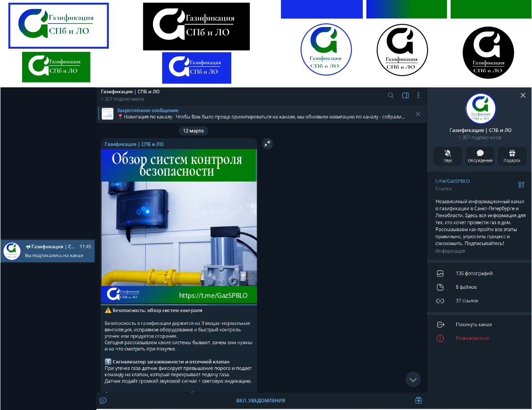Select the Газификация chat in chat list

click(x=48, y=251)
